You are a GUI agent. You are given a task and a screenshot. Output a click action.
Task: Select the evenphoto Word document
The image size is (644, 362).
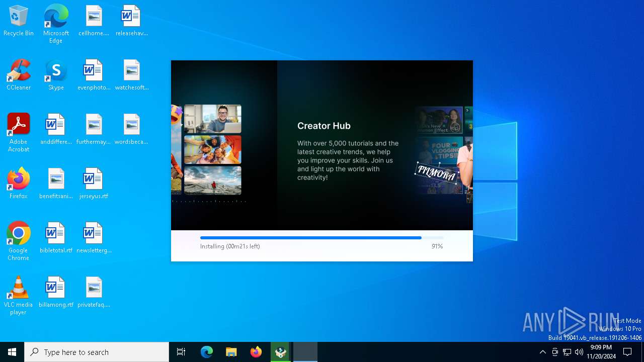[94, 75]
